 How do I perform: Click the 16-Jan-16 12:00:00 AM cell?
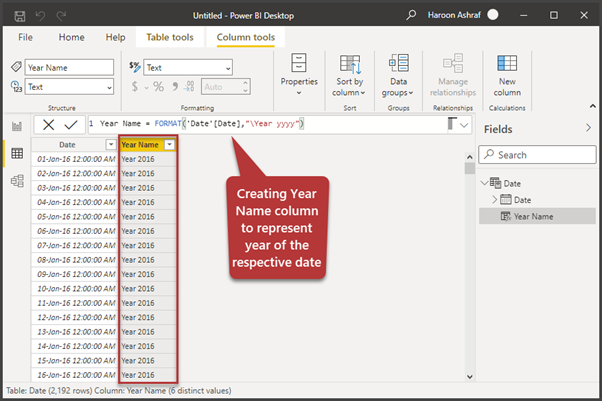click(75, 375)
